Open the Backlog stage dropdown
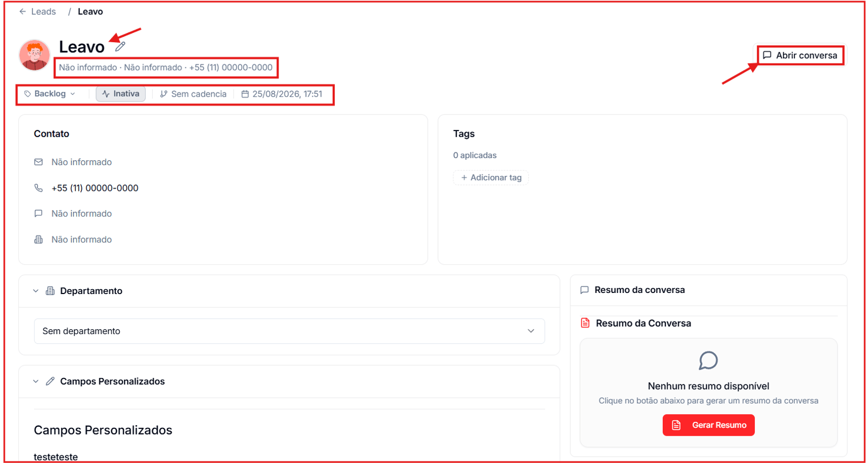Image resolution: width=868 pixels, height=463 pixels. pyautogui.click(x=49, y=94)
